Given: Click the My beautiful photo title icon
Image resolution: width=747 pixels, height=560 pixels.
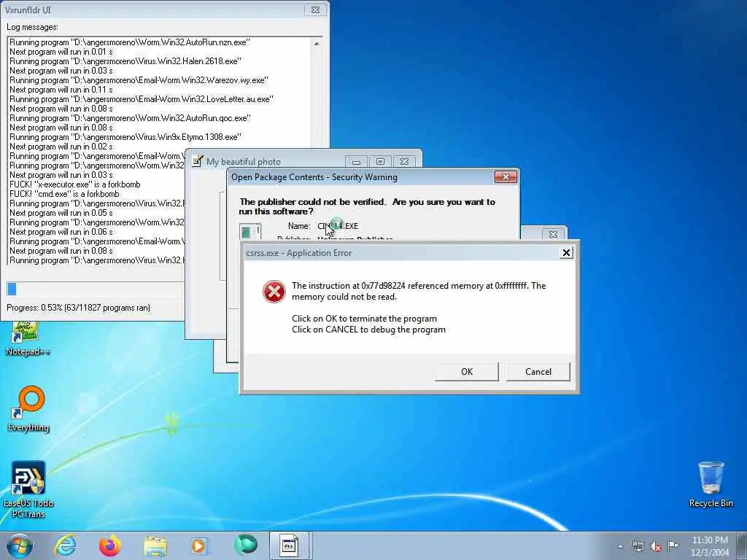Looking at the screenshot, I should pyautogui.click(x=197, y=161).
